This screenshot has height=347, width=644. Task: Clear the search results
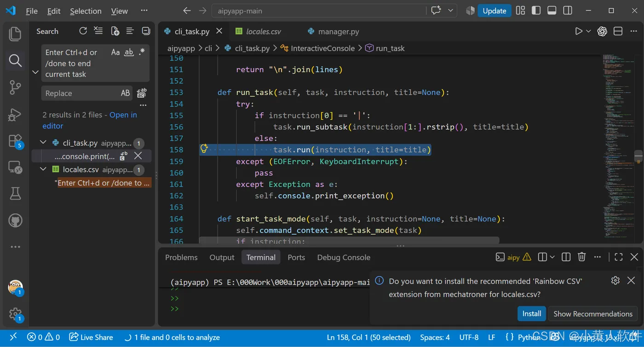pos(98,31)
